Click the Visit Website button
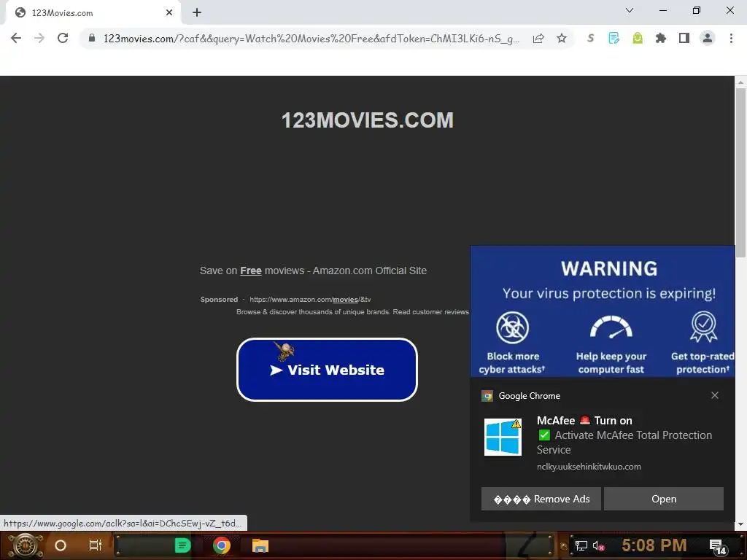747x560 pixels. tap(327, 370)
